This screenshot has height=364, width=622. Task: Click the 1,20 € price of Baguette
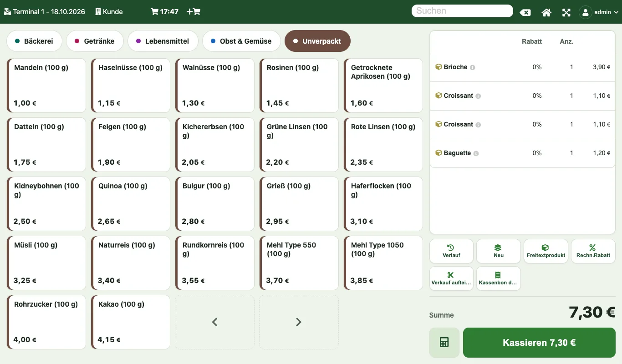click(x=602, y=153)
